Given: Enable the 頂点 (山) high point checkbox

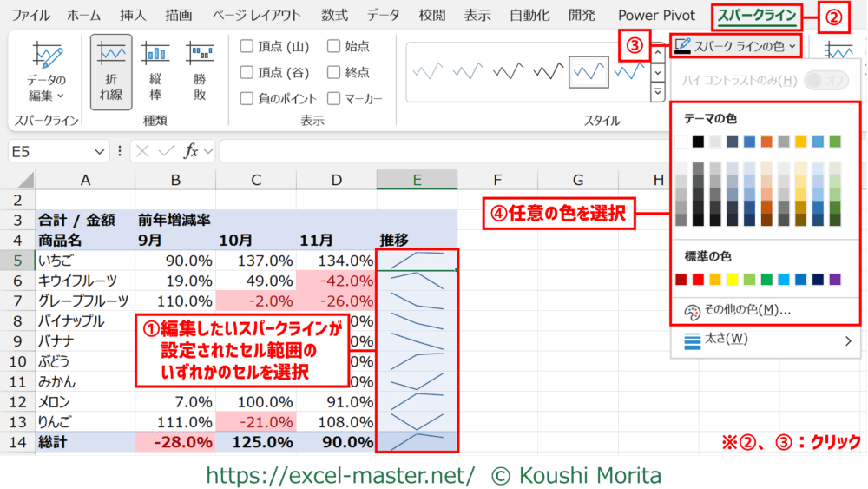Looking at the screenshot, I should click(247, 46).
